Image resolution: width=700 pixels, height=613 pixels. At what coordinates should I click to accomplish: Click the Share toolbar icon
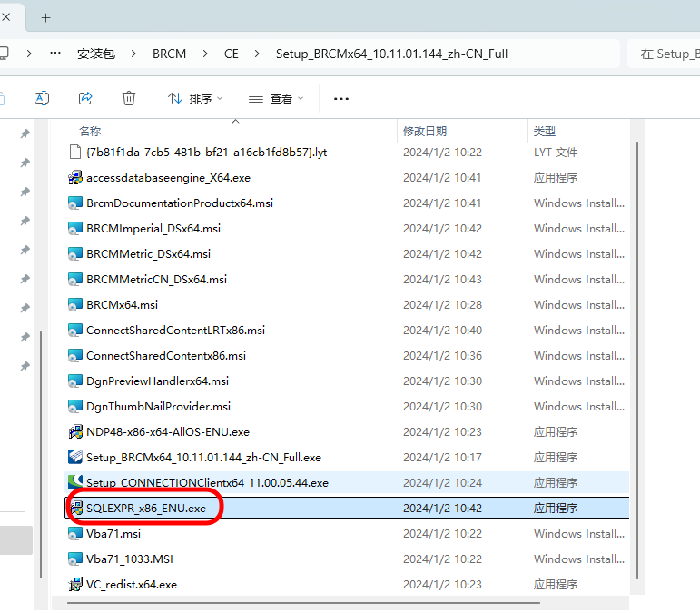click(x=85, y=98)
